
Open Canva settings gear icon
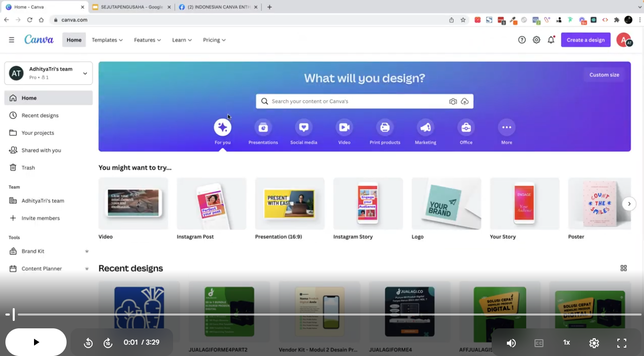[537, 40]
